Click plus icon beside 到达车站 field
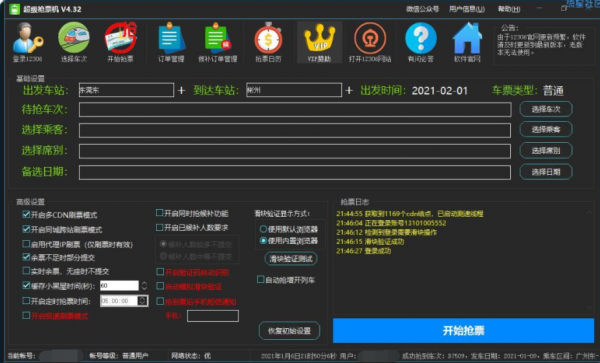The width and height of the screenshot is (600, 363). [349, 91]
